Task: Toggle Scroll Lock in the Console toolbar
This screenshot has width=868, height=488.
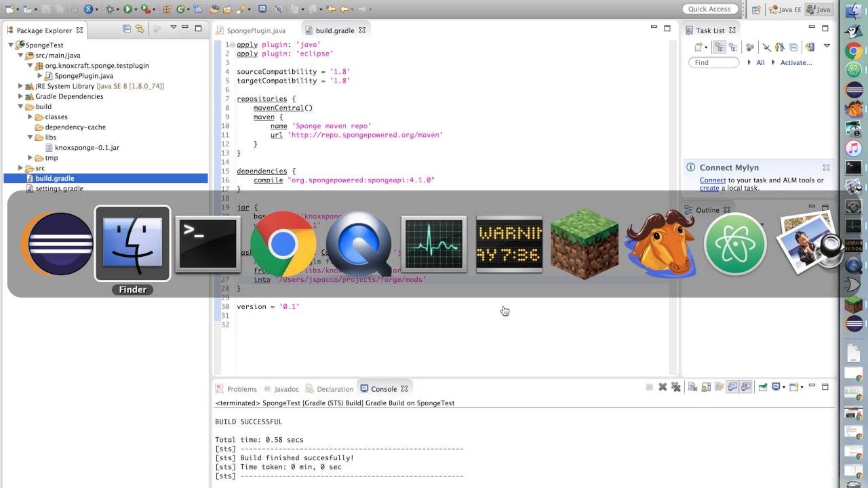Action: (706, 387)
